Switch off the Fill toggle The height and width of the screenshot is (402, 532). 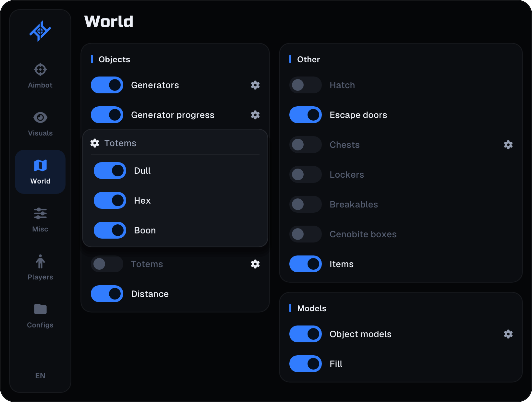coord(306,364)
